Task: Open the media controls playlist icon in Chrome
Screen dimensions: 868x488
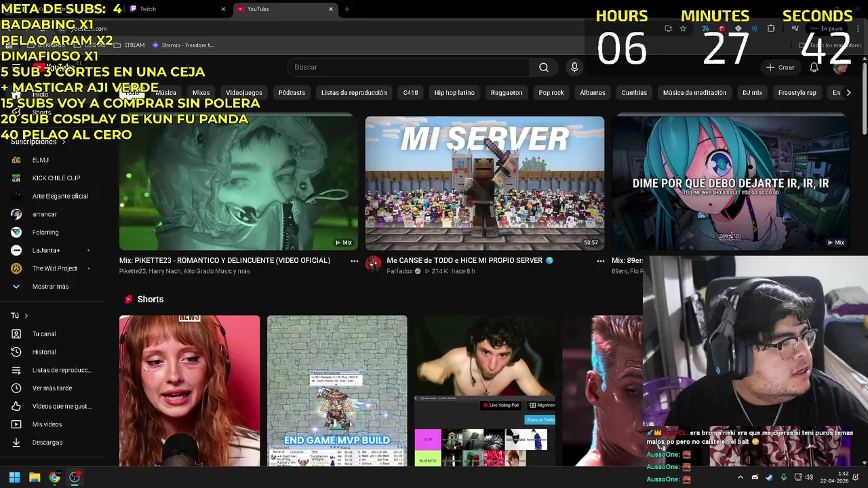Action: coord(795,28)
